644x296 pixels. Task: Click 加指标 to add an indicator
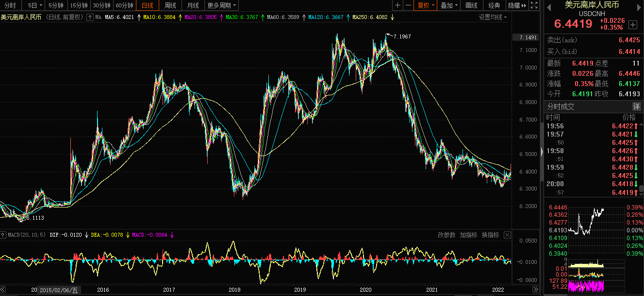point(468,235)
